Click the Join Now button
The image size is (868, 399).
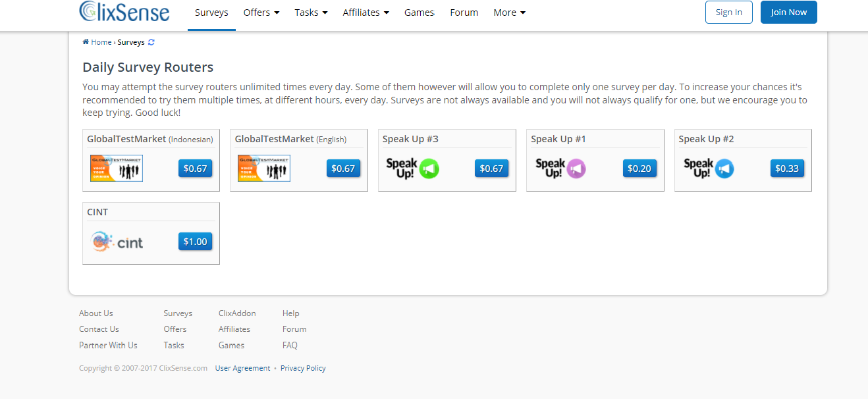tap(789, 12)
